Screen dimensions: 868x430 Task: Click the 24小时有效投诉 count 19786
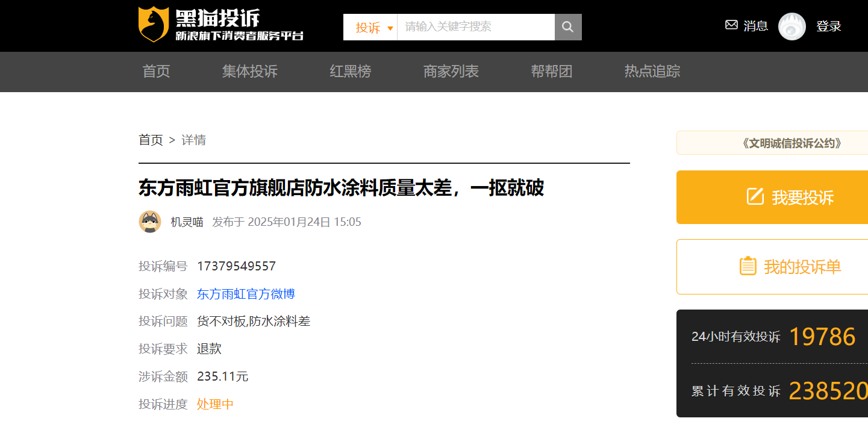click(822, 337)
